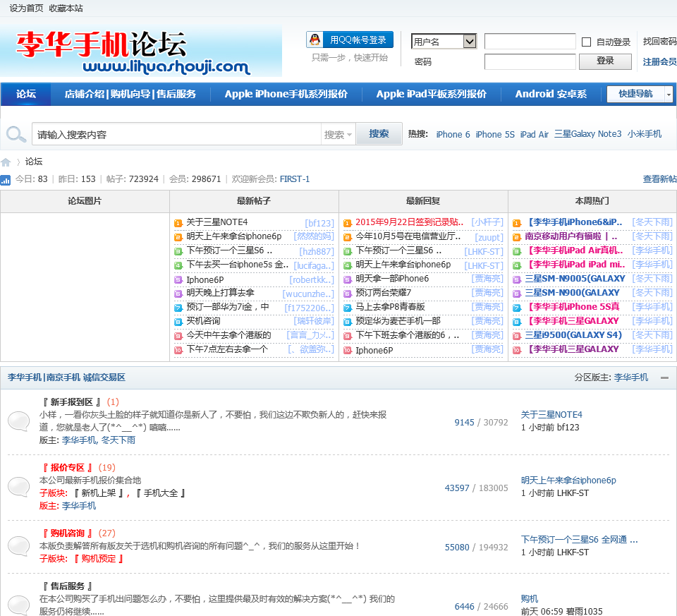Screen dimensions: 677x616
Task: Click new member FIRST-1 link
Action: click(295, 179)
